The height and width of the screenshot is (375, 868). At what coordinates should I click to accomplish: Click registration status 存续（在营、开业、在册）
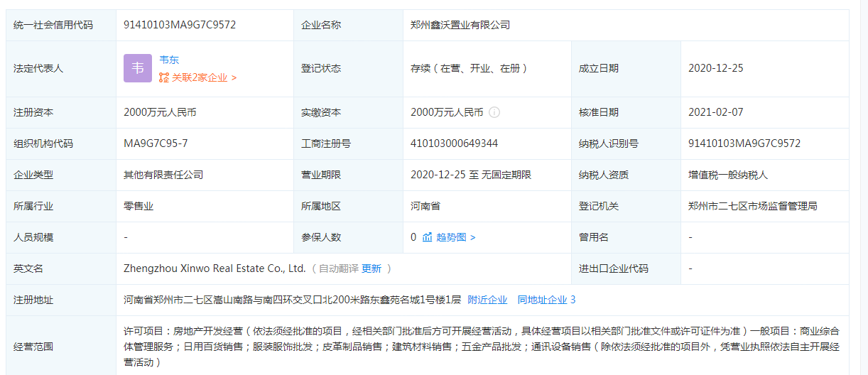(469, 69)
